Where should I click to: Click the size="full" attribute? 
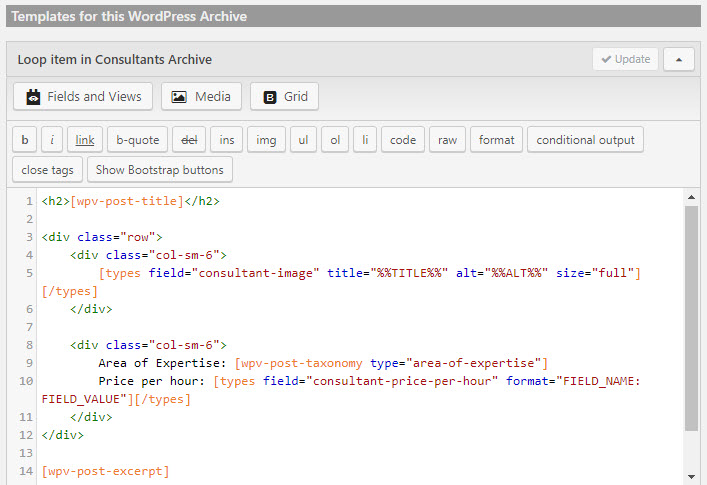click(595, 273)
